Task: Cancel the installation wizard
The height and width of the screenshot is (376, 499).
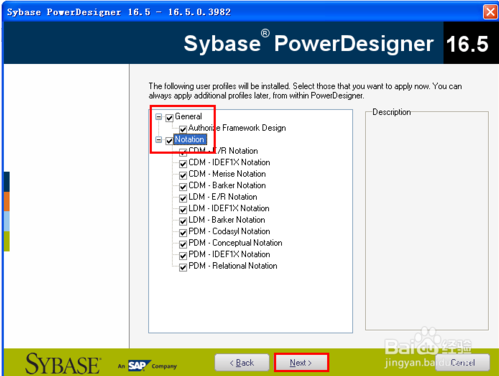Action: coord(463,362)
